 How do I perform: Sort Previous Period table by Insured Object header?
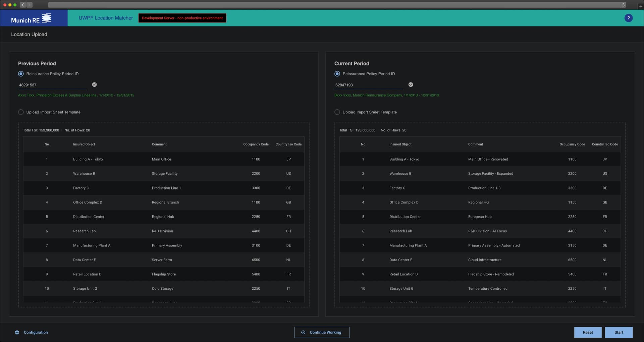(x=84, y=144)
